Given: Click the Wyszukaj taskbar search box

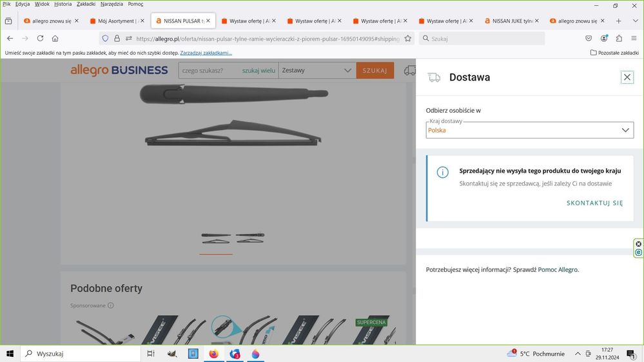Looking at the screenshot, I should point(81,354).
